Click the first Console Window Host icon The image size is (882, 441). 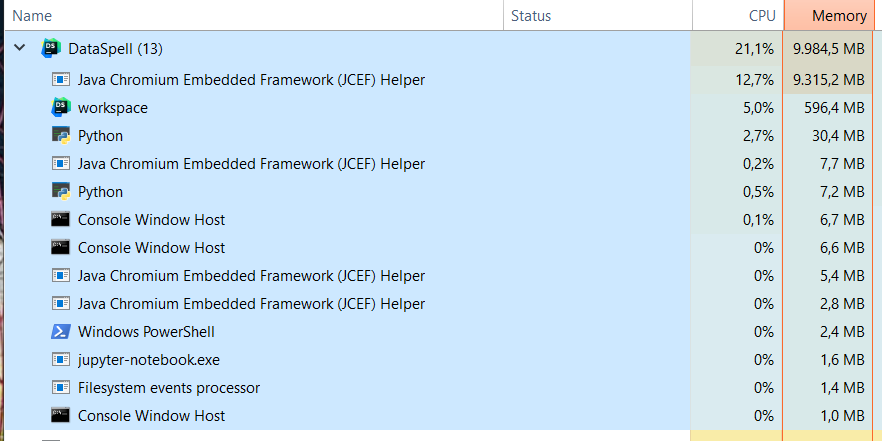[60, 219]
